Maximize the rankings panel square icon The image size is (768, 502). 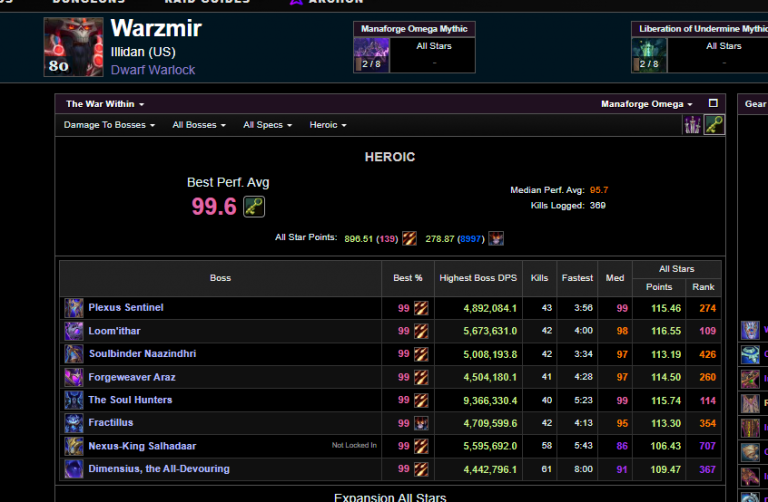[713, 103]
